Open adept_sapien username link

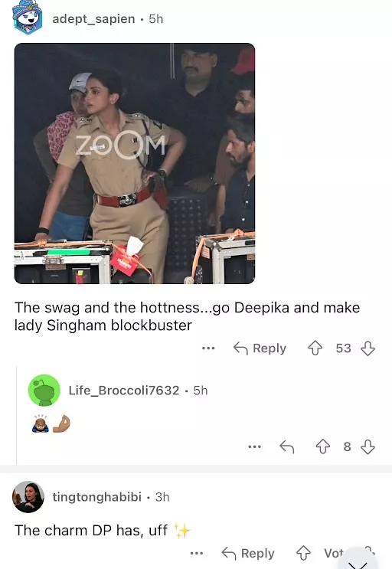tap(93, 19)
